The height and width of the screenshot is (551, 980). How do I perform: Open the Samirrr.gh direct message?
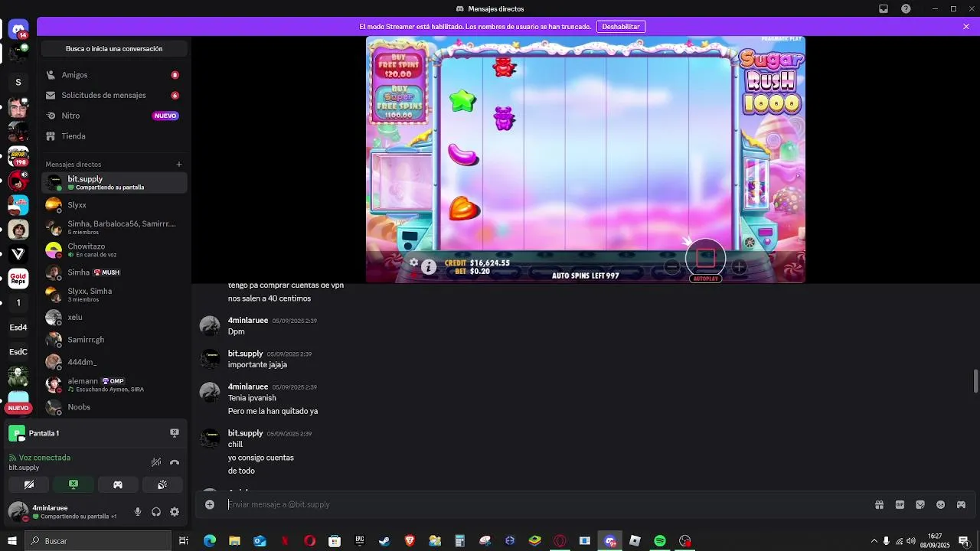(x=114, y=340)
